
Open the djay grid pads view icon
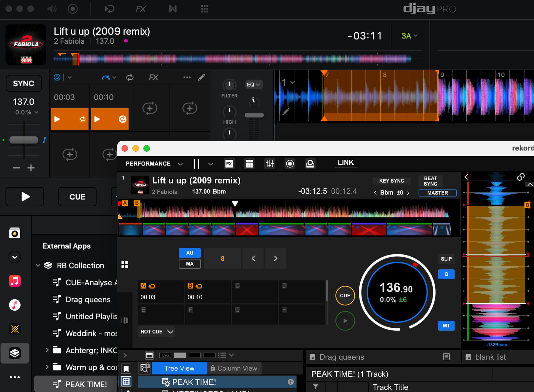[205, 9]
